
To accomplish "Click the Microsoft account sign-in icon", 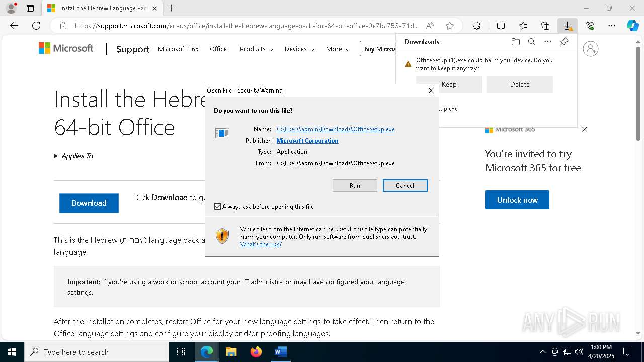I will (590, 49).
